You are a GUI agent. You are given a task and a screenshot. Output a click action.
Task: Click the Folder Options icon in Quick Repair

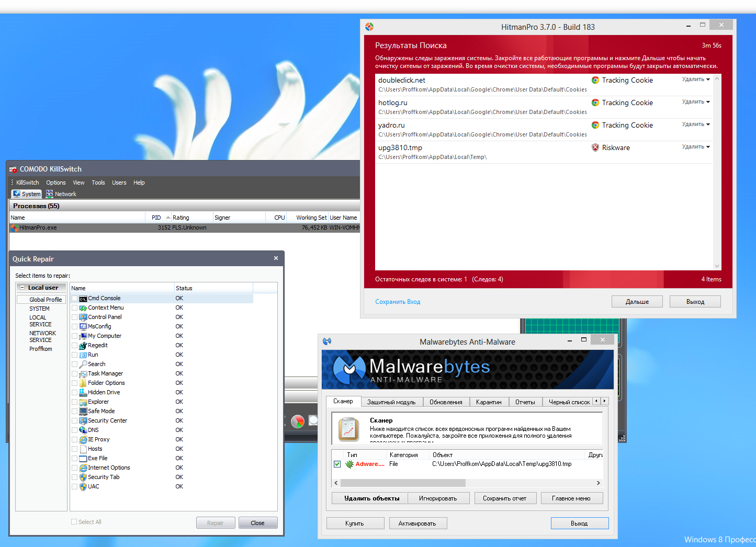point(83,383)
